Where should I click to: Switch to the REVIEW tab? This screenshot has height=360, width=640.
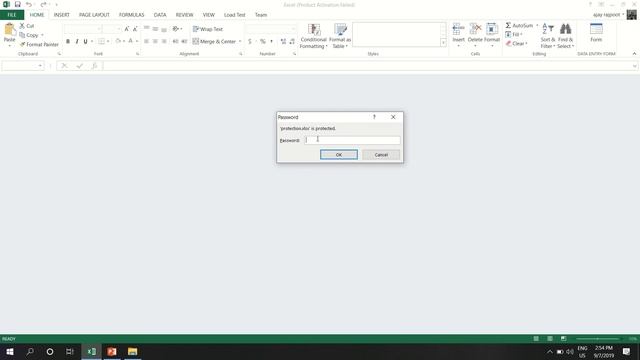[x=184, y=15]
